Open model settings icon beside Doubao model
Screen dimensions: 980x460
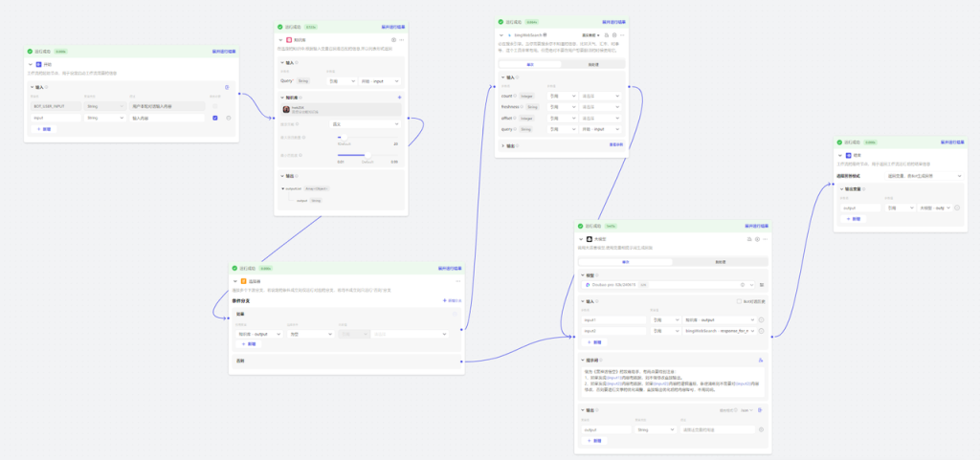[761, 285]
